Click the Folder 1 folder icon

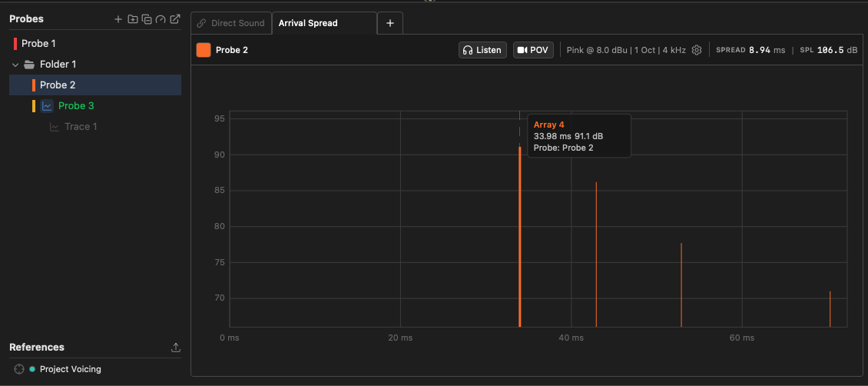[29, 65]
